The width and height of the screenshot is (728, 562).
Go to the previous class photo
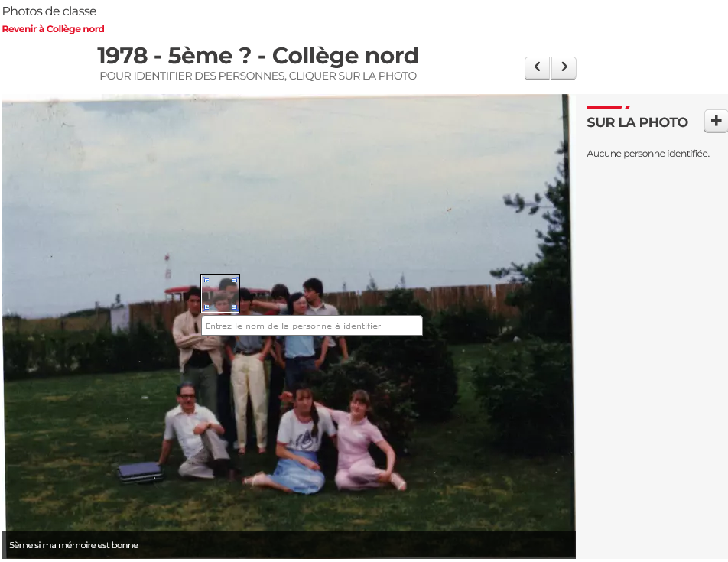[x=537, y=67]
